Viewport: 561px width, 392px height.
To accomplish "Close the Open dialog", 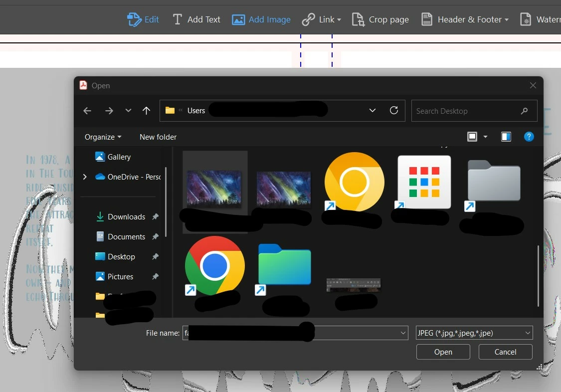I will 533,85.
